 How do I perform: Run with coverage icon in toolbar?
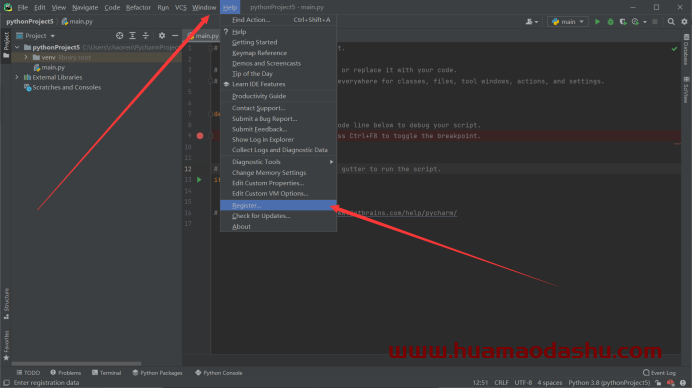click(623, 21)
